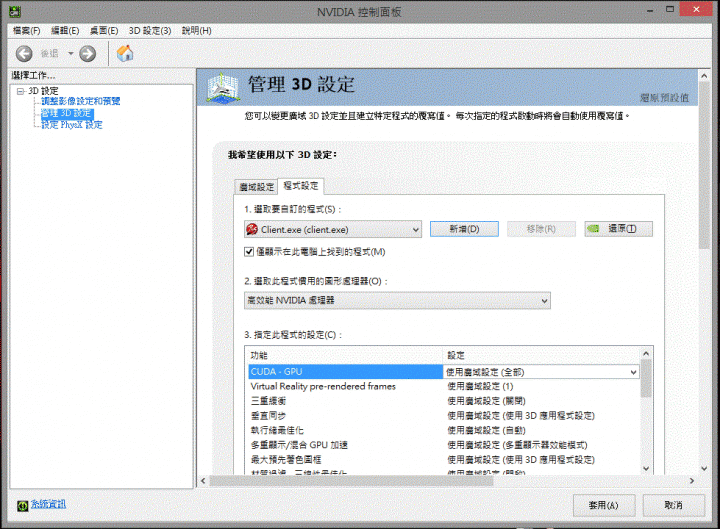Click the 系統資訊 NVIDIA icon
The image size is (720, 529).
22,506
